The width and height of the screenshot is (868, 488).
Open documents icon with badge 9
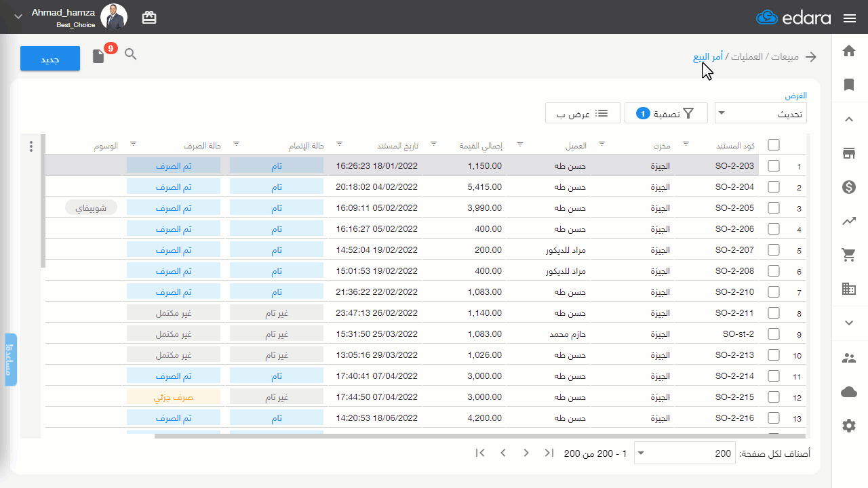99,56
